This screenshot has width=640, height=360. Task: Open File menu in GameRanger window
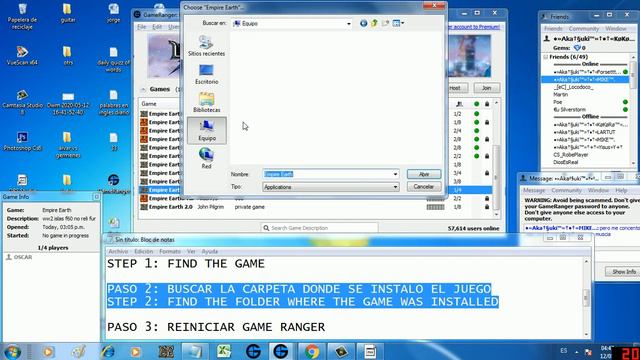pyautogui.click(x=142, y=27)
